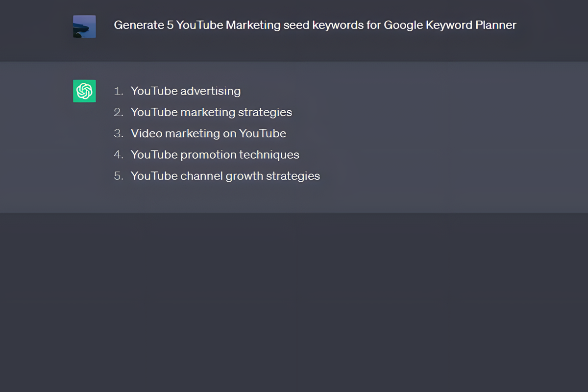Select the "YouTube marketing strategies" keyword
The width and height of the screenshot is (588, 392).
(211, 112)
